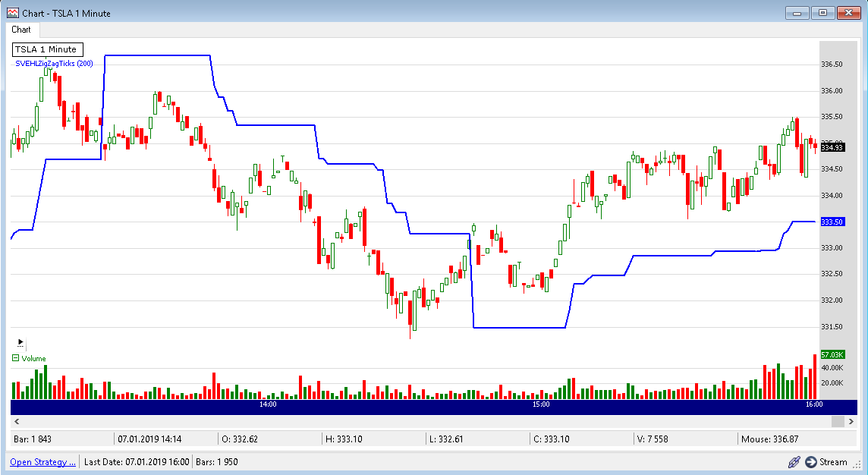Select the TSLA 1 Minute label box
The height and width of the screenshot is (475, 868).
(48, 49)
